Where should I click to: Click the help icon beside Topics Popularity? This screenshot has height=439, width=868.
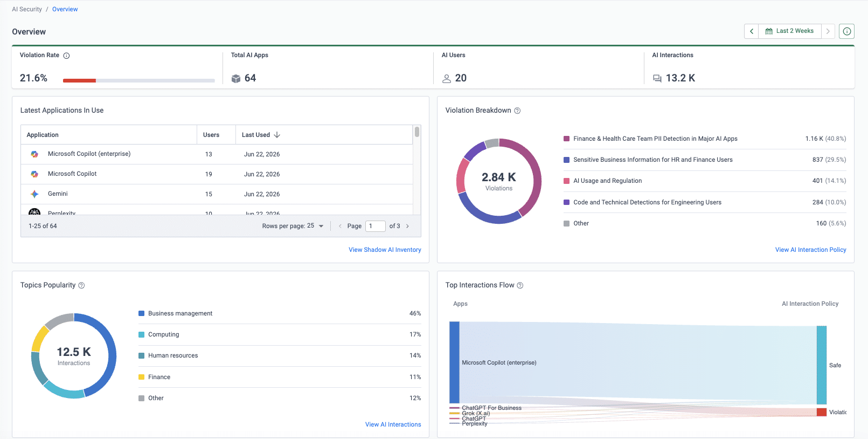(x=81, y=285)
